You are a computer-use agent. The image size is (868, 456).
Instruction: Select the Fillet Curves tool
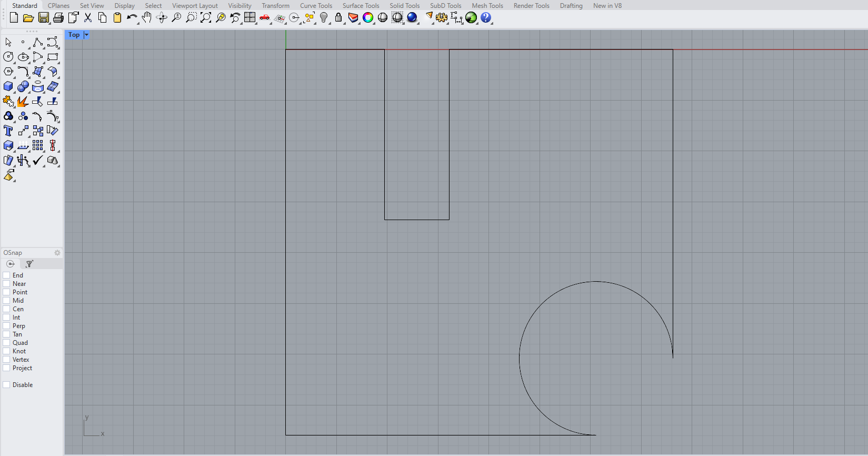pos(23,72)
